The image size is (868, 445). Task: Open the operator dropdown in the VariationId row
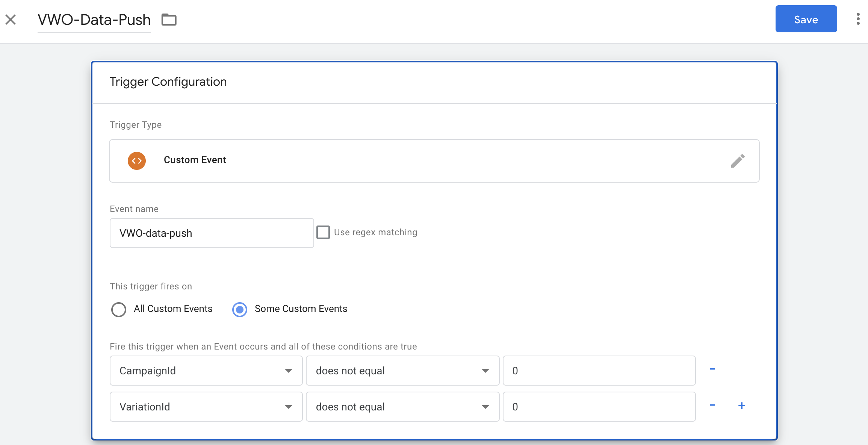(x=403, y=407)
